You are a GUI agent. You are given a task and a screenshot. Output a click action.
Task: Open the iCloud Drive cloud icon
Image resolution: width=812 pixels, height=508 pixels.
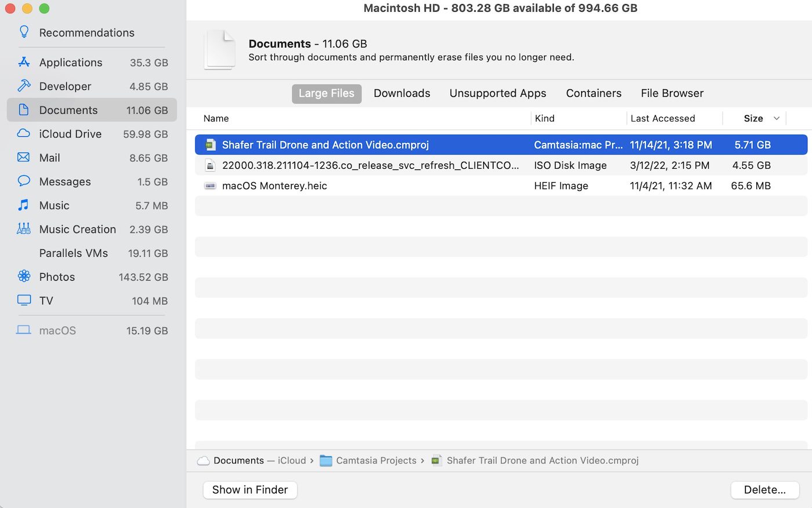[x=24, y=133]
